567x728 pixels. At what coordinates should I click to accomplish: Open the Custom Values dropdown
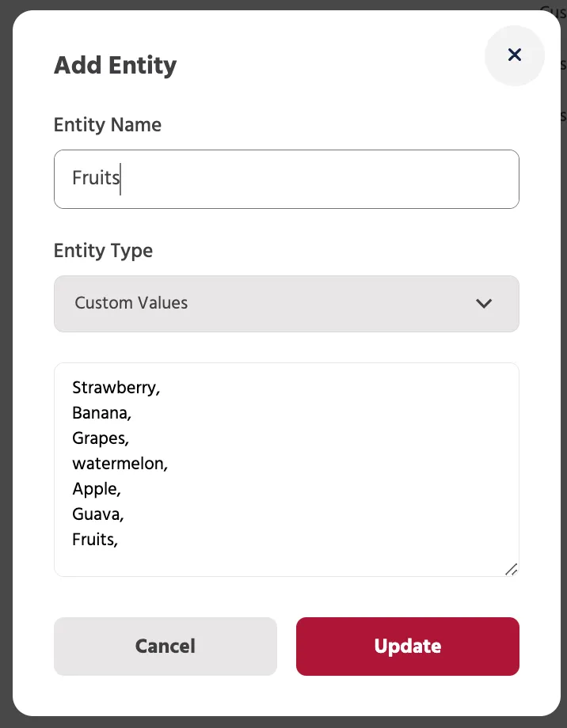coord(287,304)
